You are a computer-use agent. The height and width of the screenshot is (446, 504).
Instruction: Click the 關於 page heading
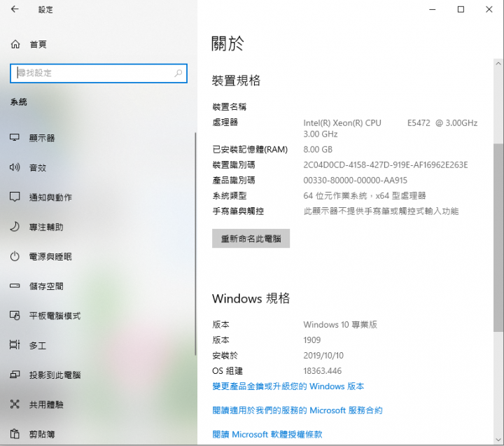pyautogui.click(x=227, y=43)
